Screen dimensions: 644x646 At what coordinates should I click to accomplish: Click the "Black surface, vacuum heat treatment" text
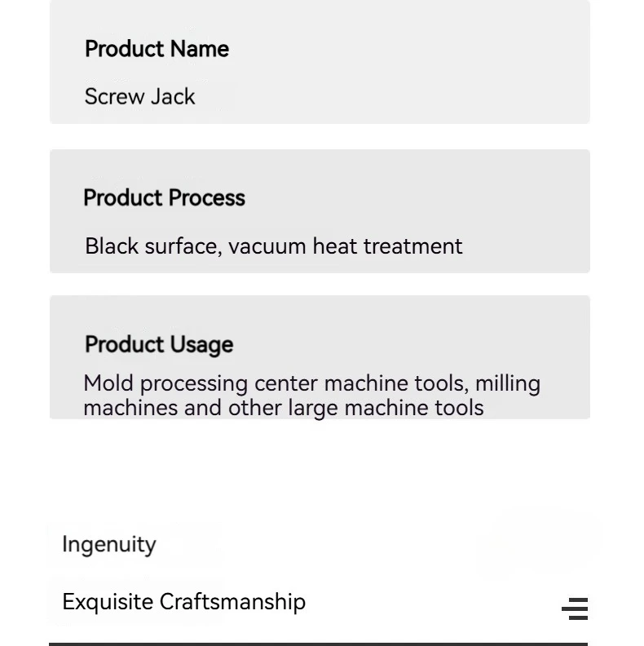click(274, 246)
